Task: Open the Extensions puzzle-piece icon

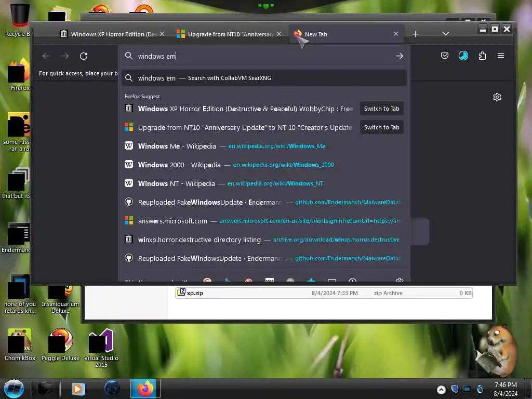Action: coord(482,56)
